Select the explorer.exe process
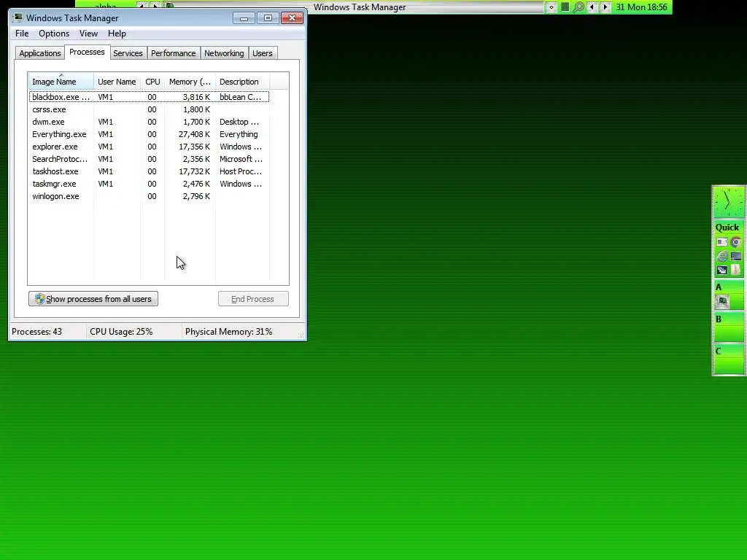The height and width of the screenshot is (560, 747). (x=149, y=147)
